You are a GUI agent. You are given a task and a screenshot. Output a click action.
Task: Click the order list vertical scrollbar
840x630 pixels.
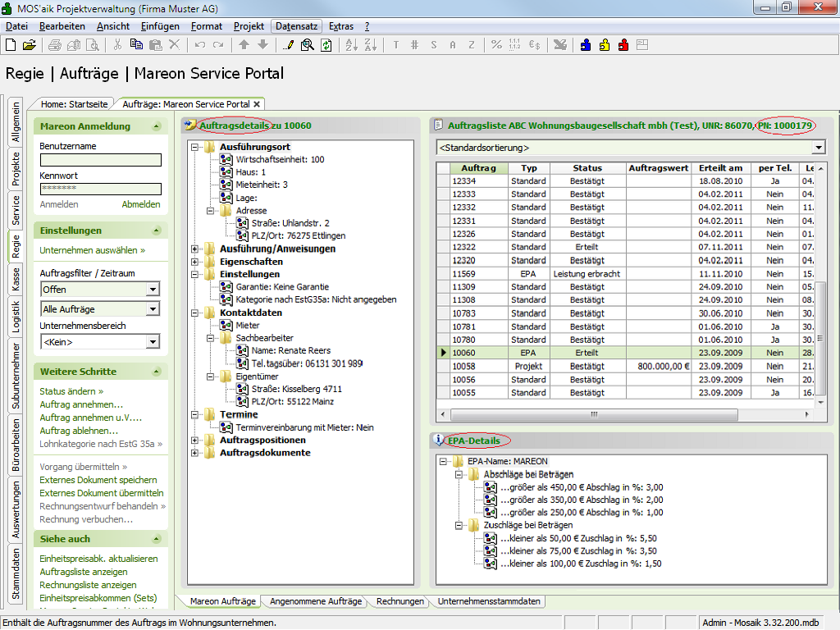[819, 337]
